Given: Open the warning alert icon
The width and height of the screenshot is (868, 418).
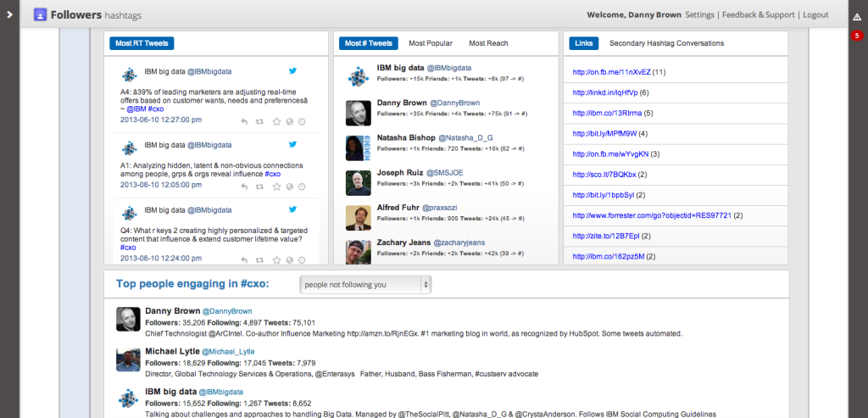Looking at the screenshot, I should click(857, 17).
